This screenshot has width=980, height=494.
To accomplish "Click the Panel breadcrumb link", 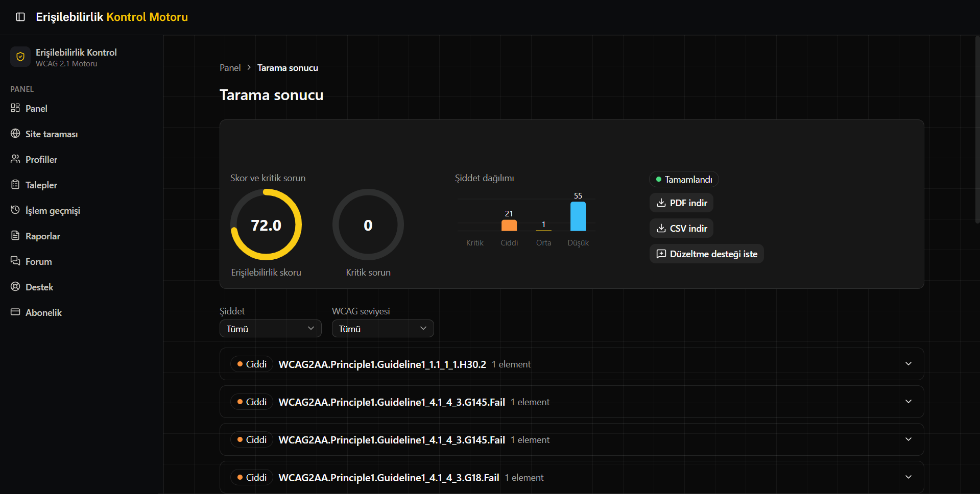I will click(x=230, y=68).
